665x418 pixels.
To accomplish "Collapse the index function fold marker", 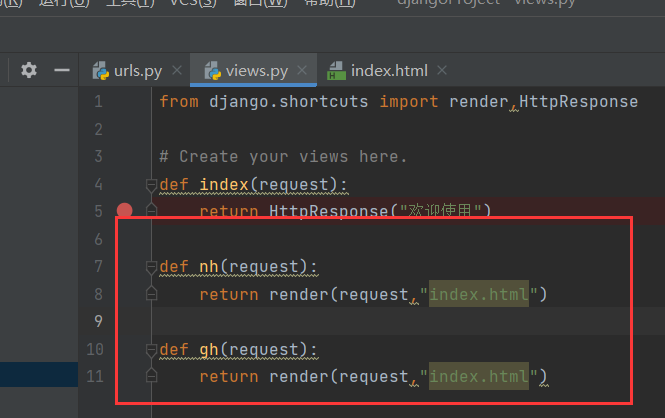I will [x=151, y=185].
